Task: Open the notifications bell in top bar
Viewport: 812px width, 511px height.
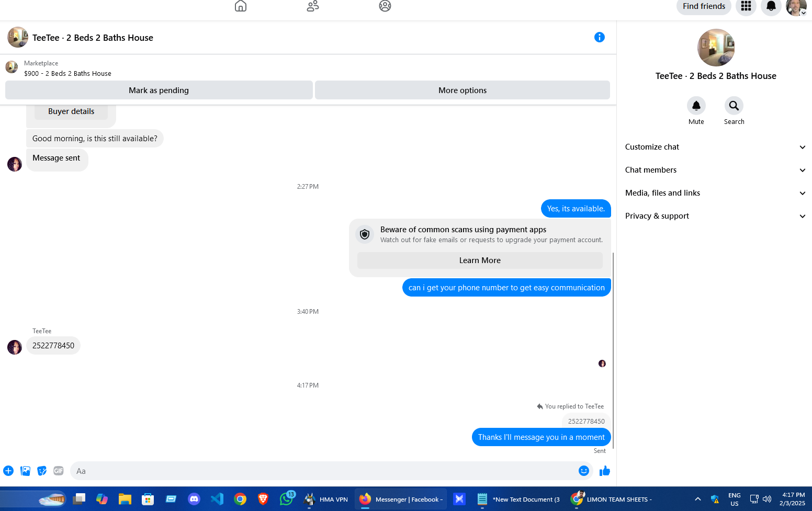Action: [x=771, y=6]
